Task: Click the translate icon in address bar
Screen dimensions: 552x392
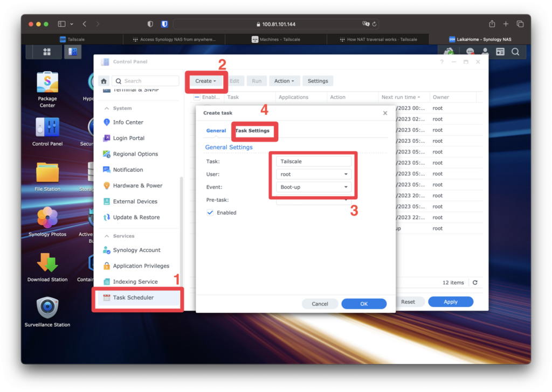Action: 366,24
